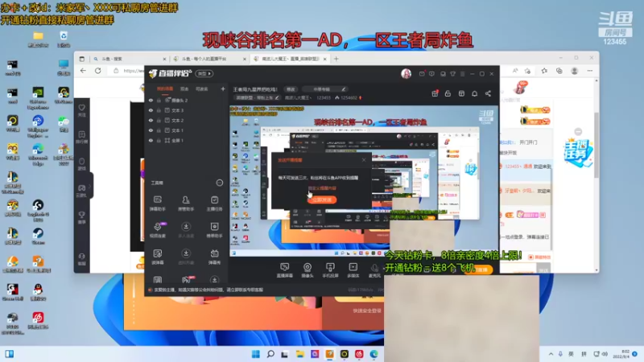Open the Steam desktop shortcut

[38, 236]
